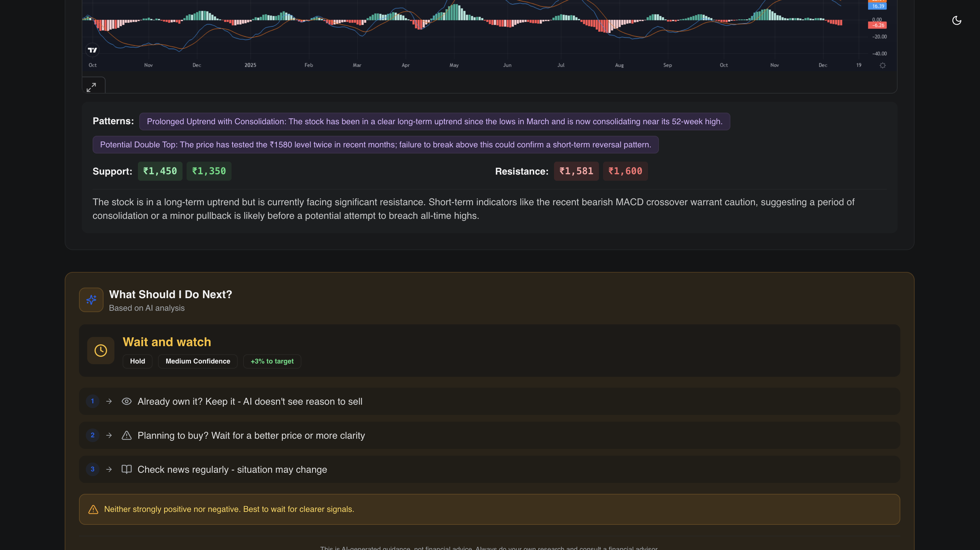Click the arrow icon next to recommendation 2
Screen dimensions: 980x550
(109, 435)
